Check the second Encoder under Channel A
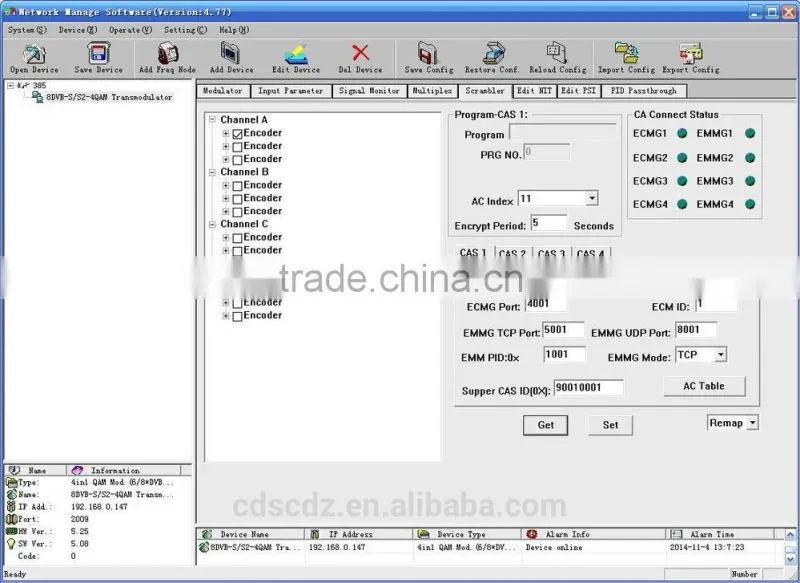Viewport: 800px width, 583px height. [237, 147]
